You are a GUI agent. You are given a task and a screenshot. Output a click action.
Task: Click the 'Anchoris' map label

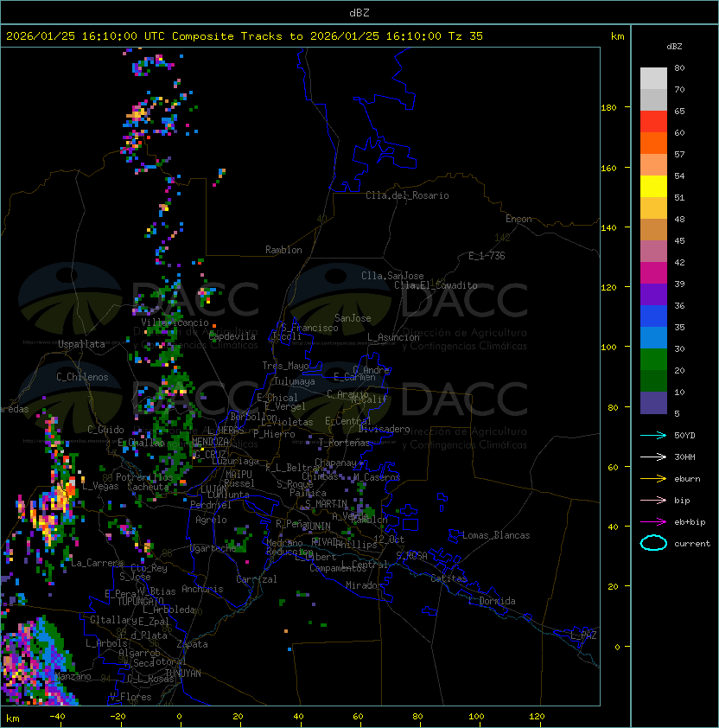[202, 589]
